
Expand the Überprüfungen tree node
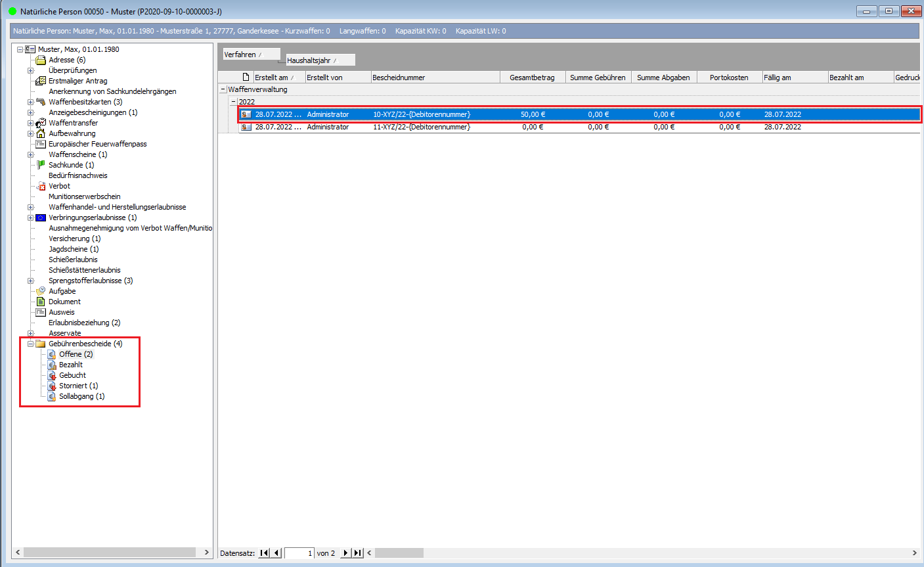point(30,70)
